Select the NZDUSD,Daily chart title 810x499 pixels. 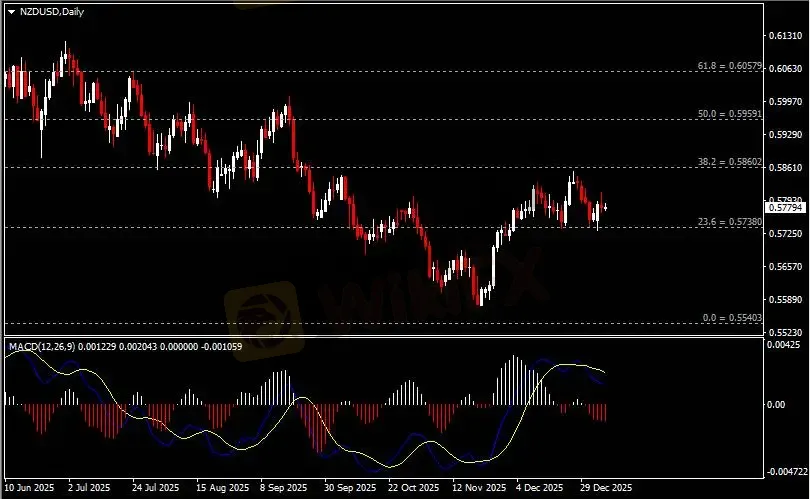(52, 11)
